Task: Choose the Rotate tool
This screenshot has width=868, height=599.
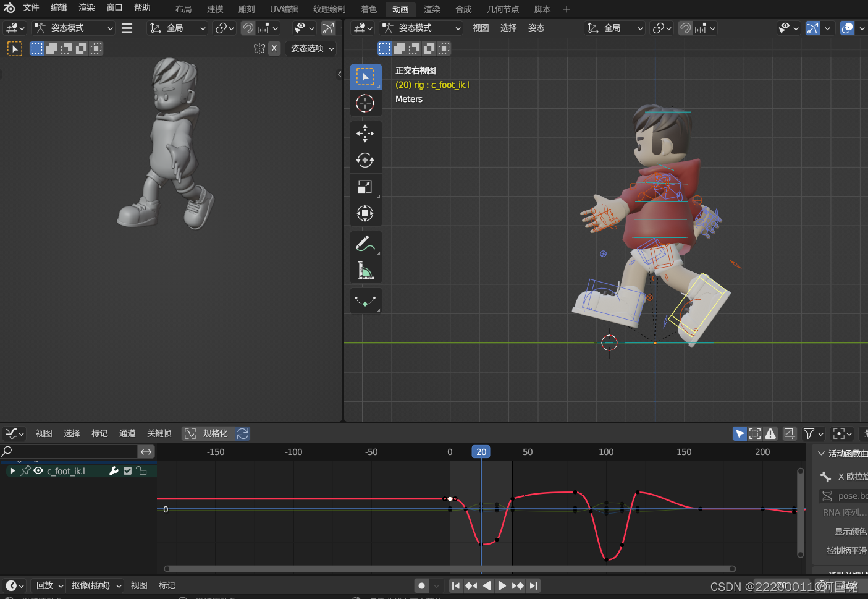Action: (x=365, y=160)
